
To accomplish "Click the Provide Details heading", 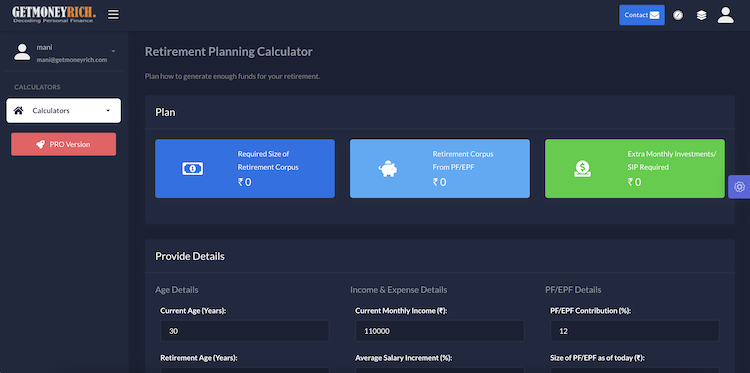I will click(x=190, y=256).
